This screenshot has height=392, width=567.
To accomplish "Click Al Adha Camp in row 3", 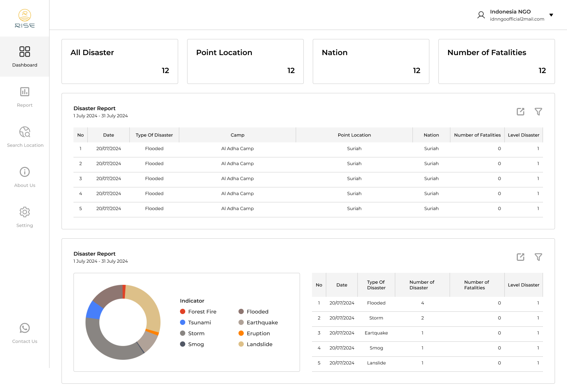I will coord(237,178).
